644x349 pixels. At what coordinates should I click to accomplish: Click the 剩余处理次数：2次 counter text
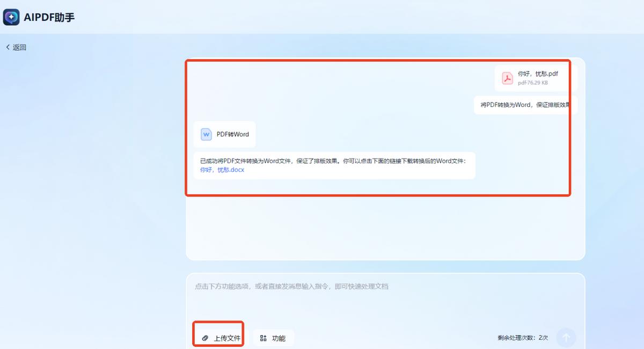tap(523, 338)
